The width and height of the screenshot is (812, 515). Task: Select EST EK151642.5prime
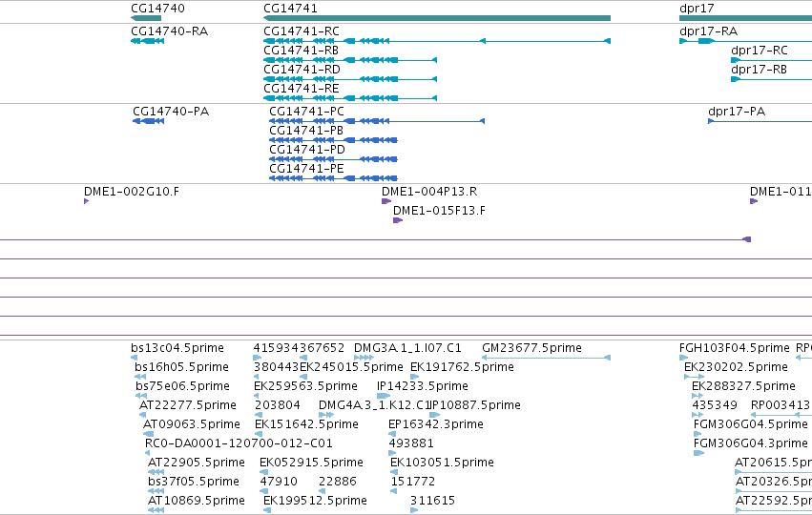pyautogui.click(x=306, y=424)
